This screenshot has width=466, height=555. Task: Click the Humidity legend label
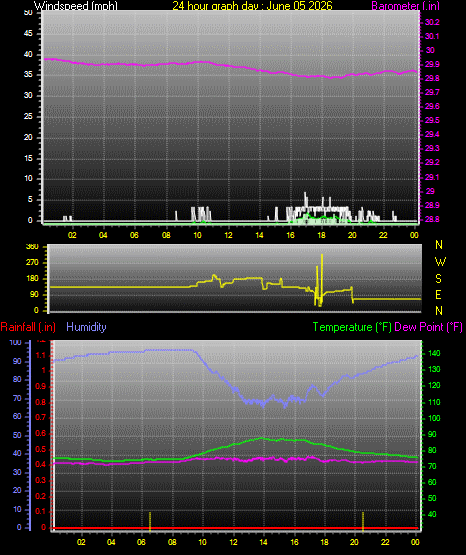tap(86, 327)
